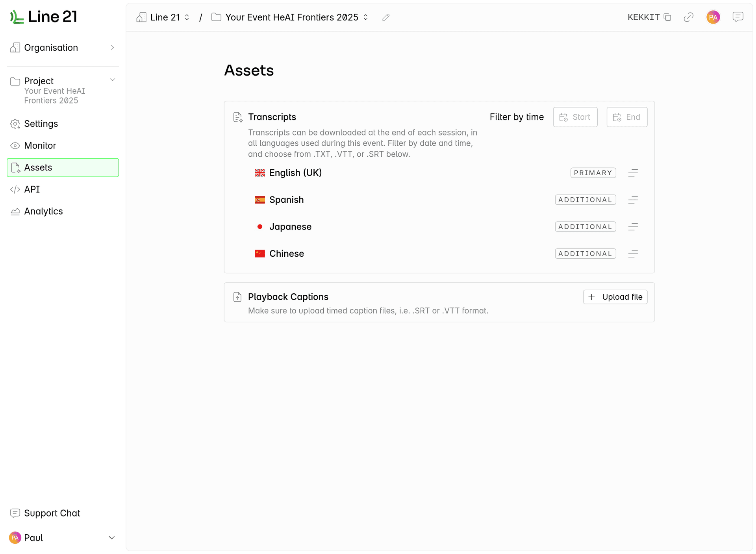Click the UK flag icon

pos(260,173)
